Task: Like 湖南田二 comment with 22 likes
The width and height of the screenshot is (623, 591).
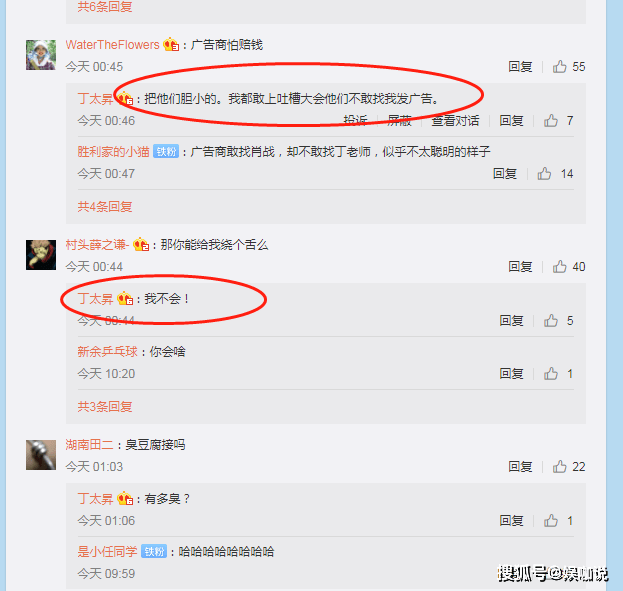Action: click(x=559, y=466)
